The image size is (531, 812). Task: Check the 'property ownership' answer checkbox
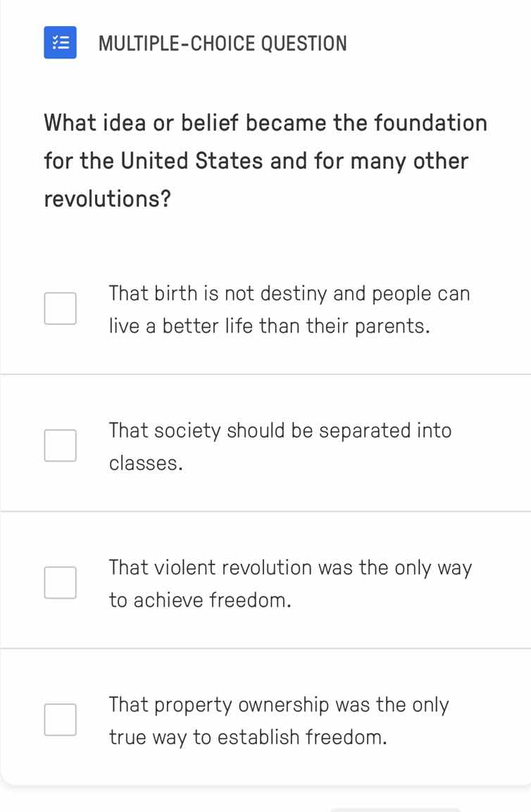pos(60,719)
